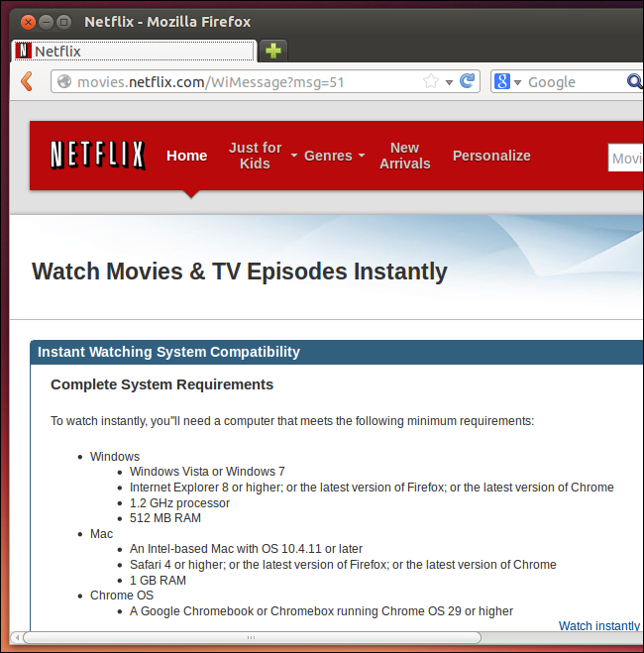Maximize the Firefox window
The width and height of the screenshot is (644, 653).
63,22
